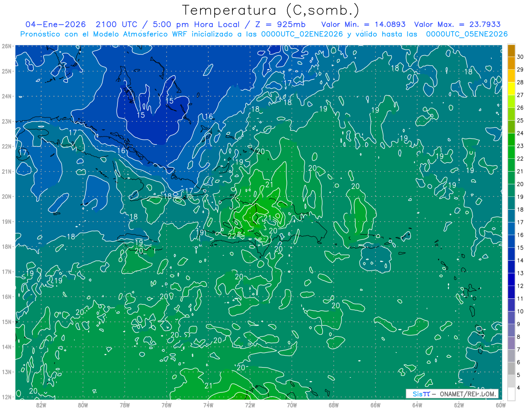
Task: Click the lime green swatch between 26 and 27
Action: (x=511, y=102)
